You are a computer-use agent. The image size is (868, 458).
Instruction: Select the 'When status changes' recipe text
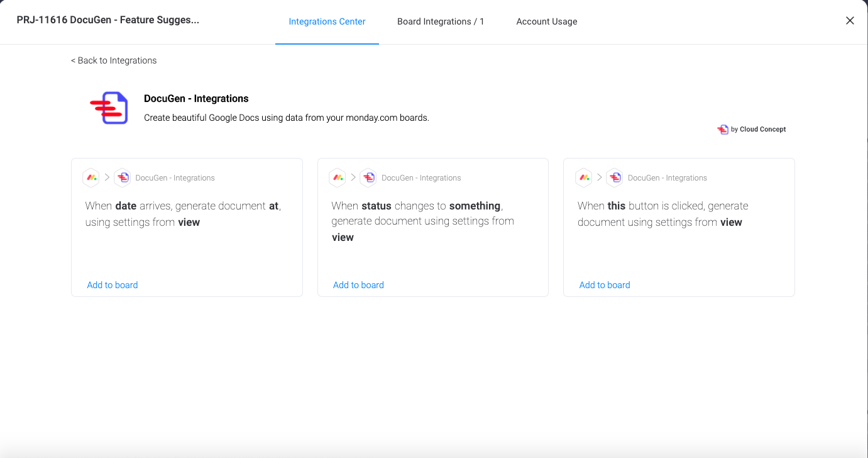[x=423, y=221]
